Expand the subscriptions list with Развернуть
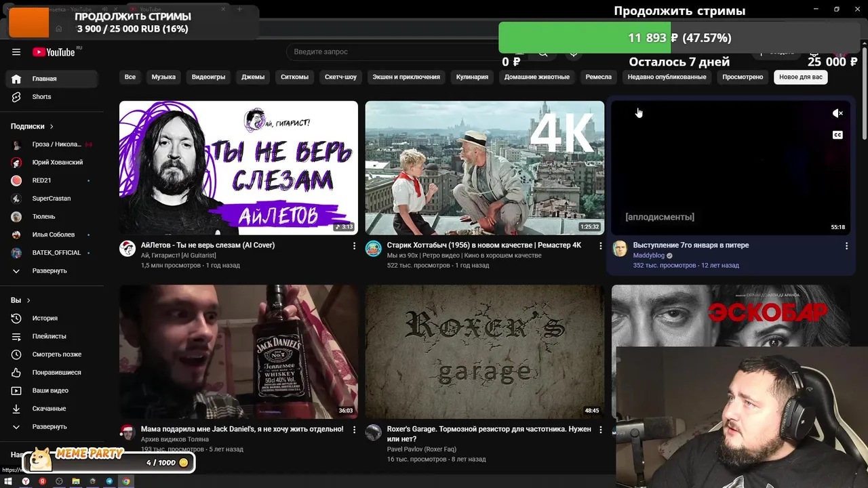Screen dimensions: 868x488 tap(52, 270)
